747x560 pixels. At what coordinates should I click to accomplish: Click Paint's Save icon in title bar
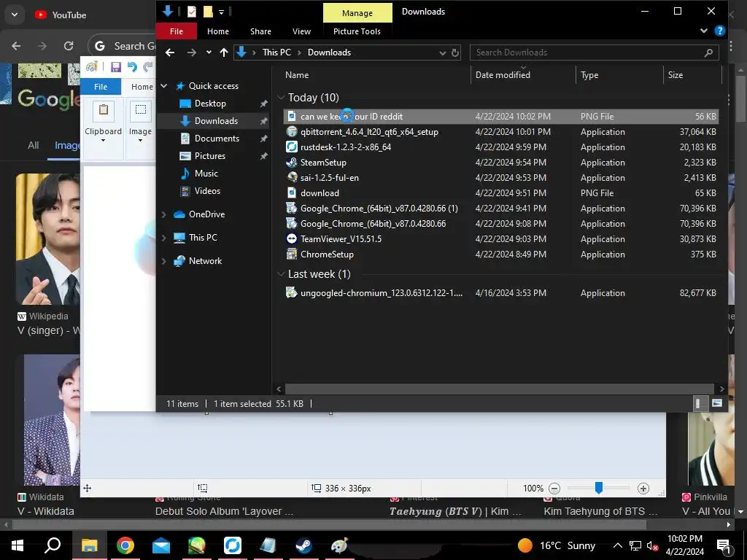(116, 66)
